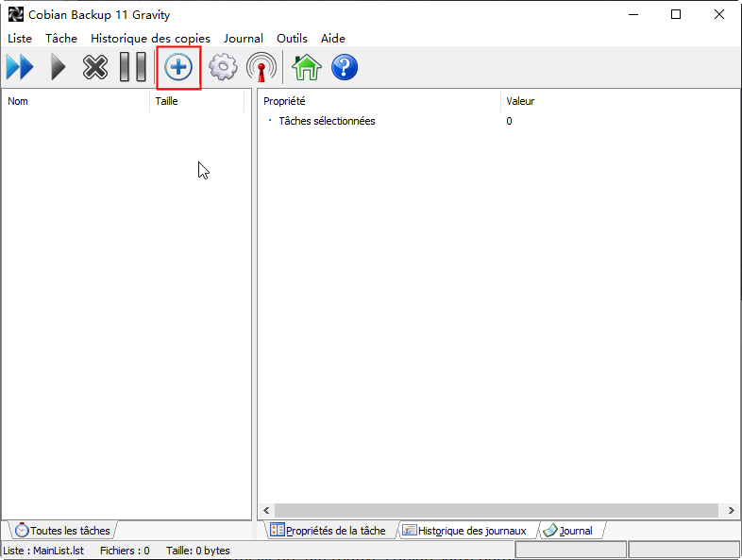
Task: Click the value 0 in Valeur column
Action: pyautogui.click(x=509, y=121)
